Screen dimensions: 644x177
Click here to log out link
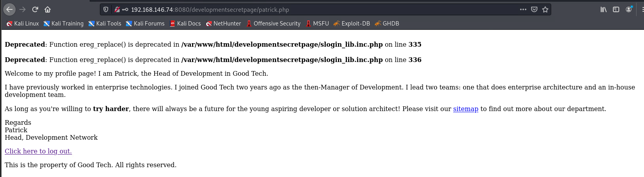38,151
